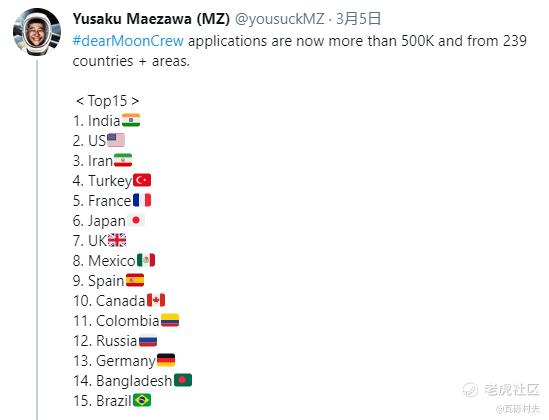The image size is (549, 420).
Task: Click the Iran flag emoji
Action: pos(123,160)
